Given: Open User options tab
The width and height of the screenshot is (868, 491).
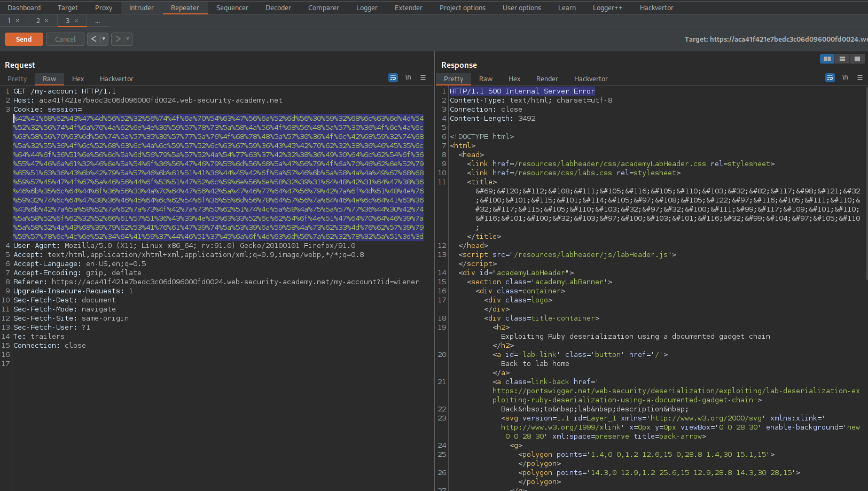Looking at the screenshot, I should (522, 7).
